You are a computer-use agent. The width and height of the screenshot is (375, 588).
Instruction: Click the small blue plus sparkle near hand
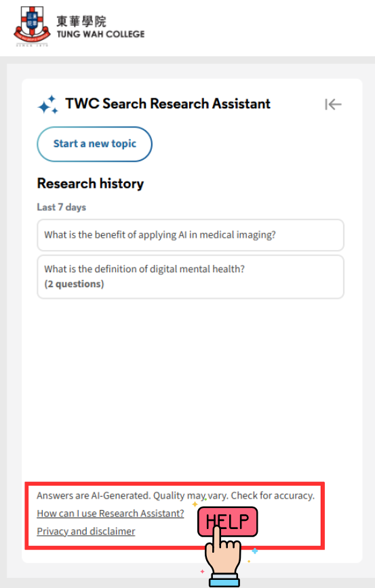(x=255, y=551)
